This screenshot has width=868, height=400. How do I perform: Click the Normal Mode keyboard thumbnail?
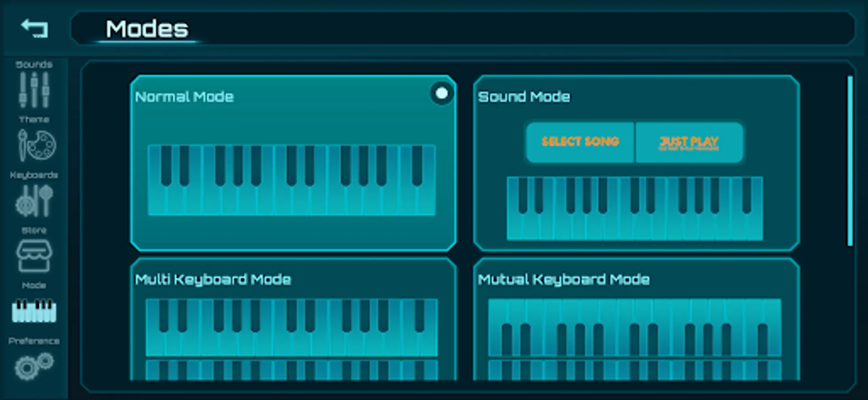click(292, 180)
